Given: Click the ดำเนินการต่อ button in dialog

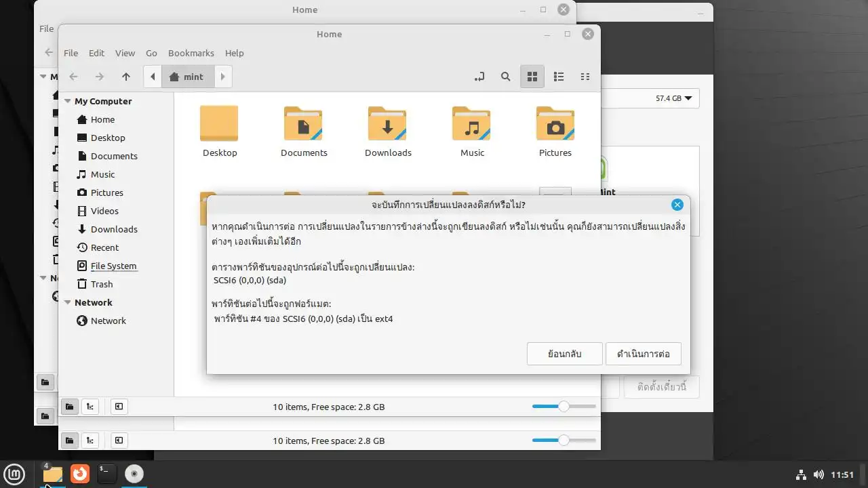Looking at the screenshot, I should pos(643,354).
